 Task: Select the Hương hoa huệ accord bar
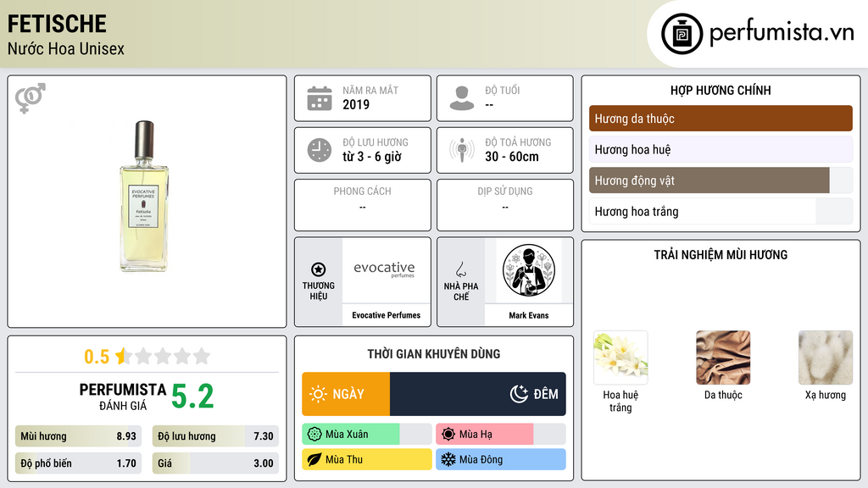coord(721,149)
